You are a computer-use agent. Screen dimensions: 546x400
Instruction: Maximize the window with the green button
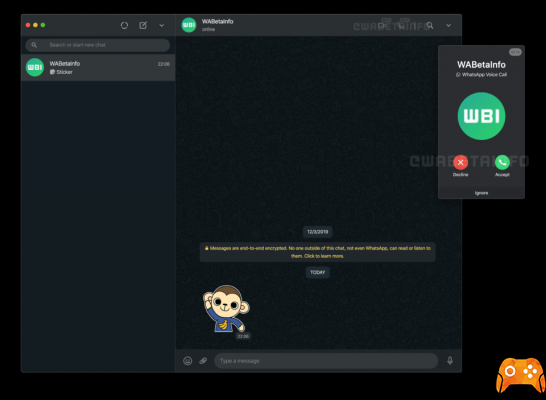pos(43,25)
